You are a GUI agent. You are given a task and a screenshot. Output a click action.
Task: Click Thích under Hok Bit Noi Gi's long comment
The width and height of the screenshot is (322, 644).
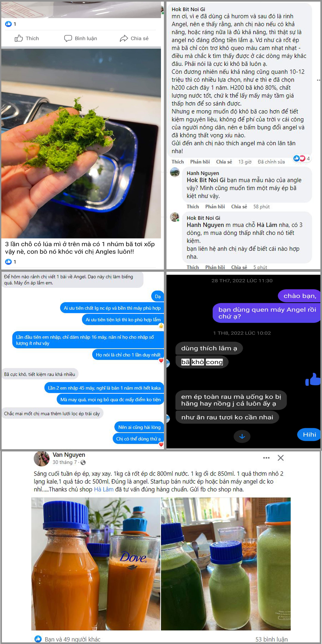[x=177, y=162]
